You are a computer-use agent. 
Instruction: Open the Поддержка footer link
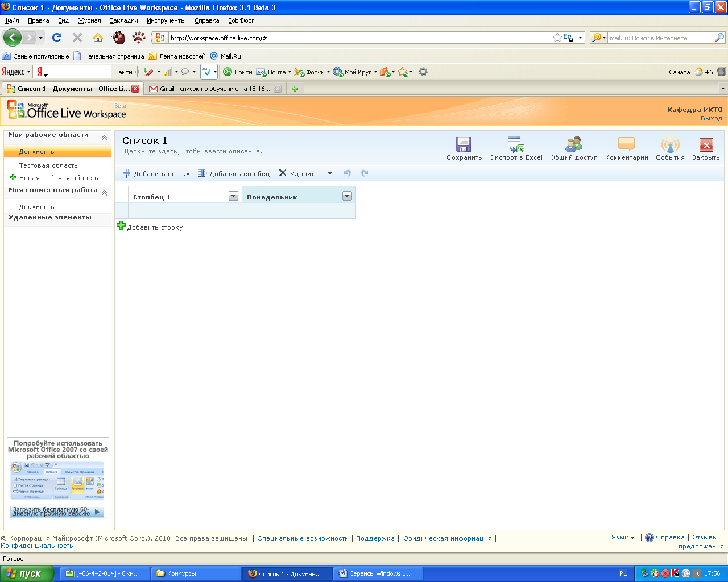(x=375, y=538)
